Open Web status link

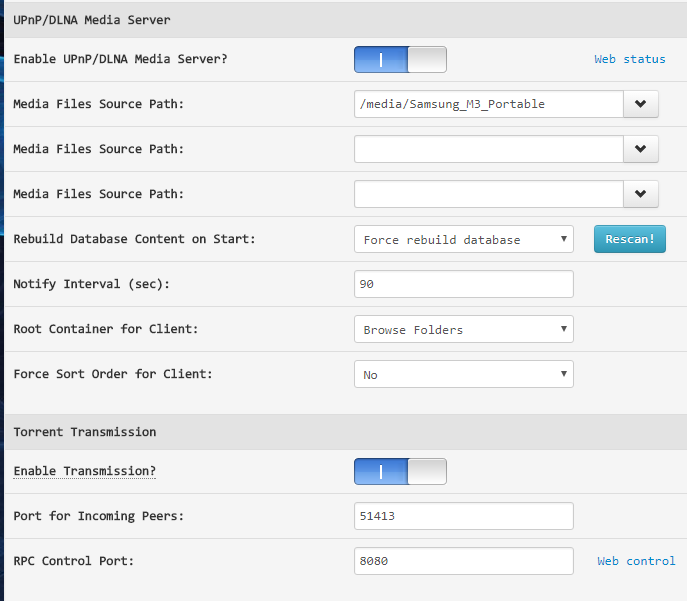click(630, 59)
